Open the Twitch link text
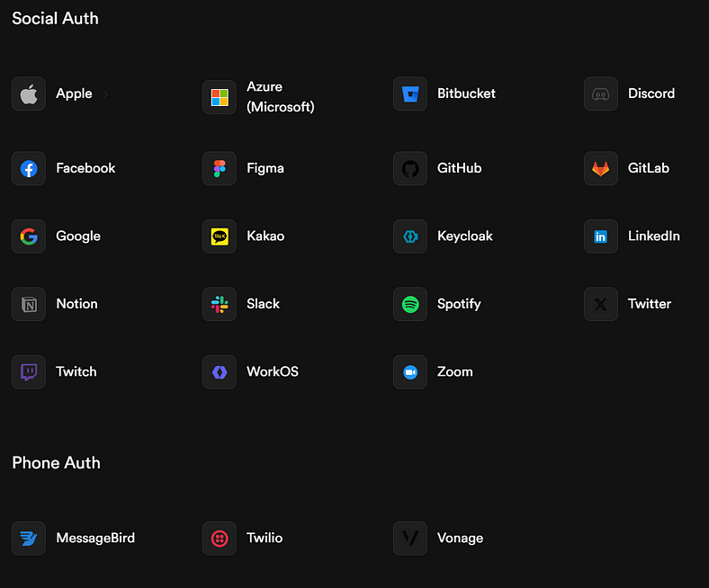 click(x=76, y=371)
